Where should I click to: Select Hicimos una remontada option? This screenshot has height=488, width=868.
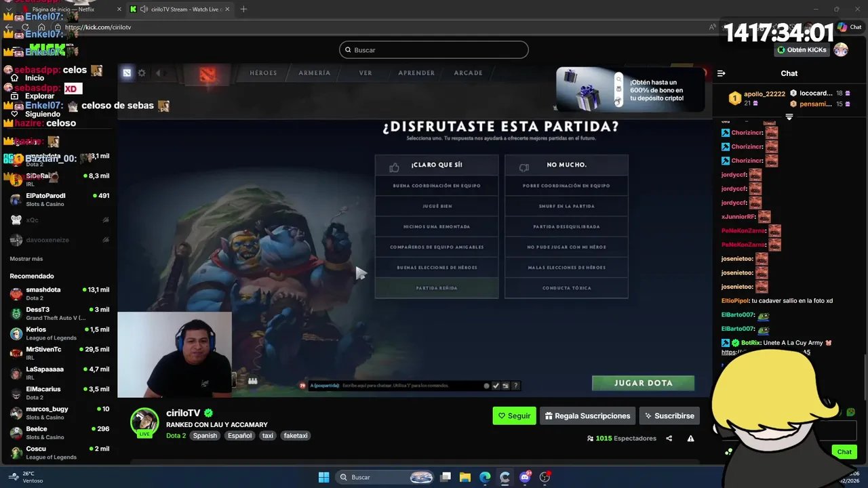click(437, 226)
